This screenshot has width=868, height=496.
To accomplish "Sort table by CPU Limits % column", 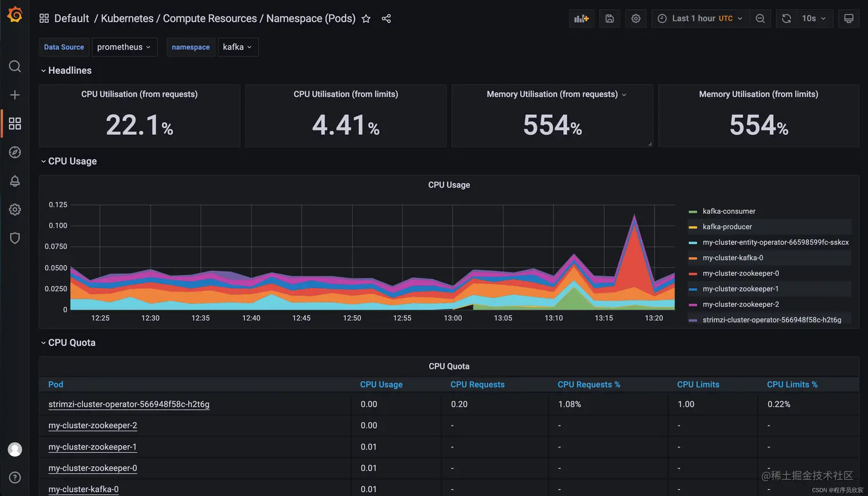I will [792, 385].
